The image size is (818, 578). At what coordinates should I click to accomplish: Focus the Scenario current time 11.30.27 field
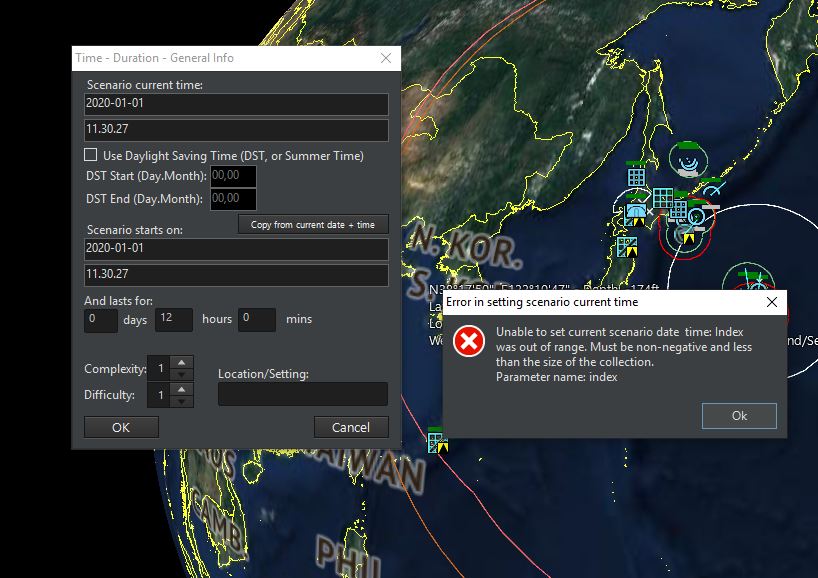(x=236, y=130)
